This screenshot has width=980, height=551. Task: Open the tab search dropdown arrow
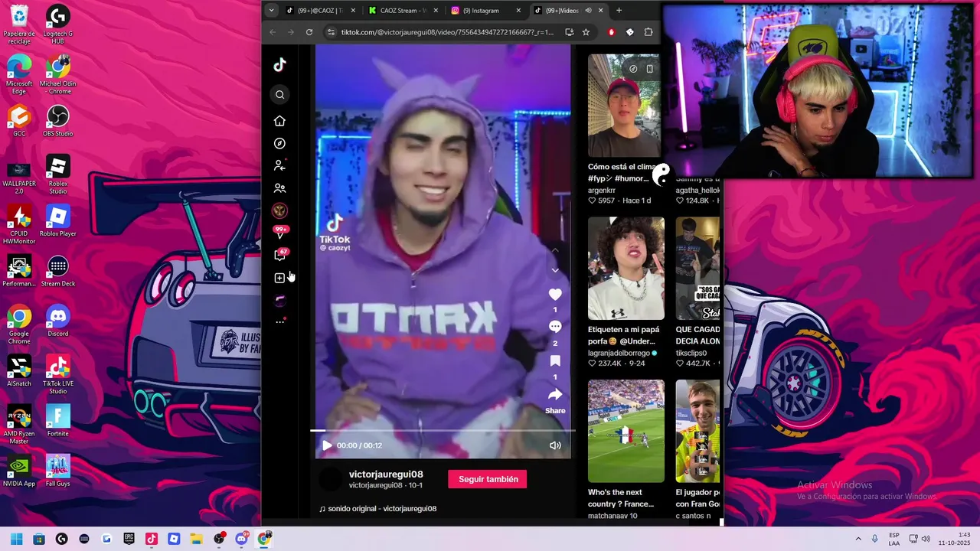pyautogui.click(x=271, y=11)
